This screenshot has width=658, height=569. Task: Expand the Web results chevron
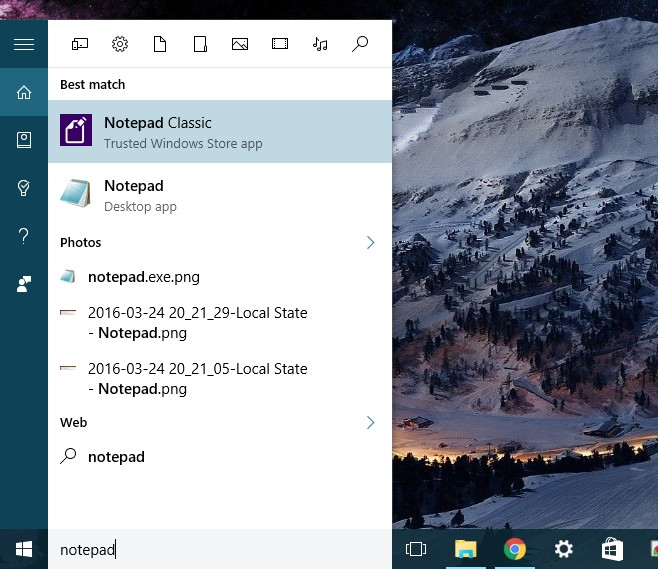click(x=371, y=423)
